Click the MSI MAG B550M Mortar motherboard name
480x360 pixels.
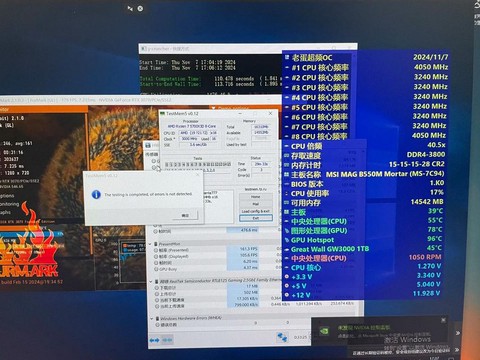tap(385, 174)
